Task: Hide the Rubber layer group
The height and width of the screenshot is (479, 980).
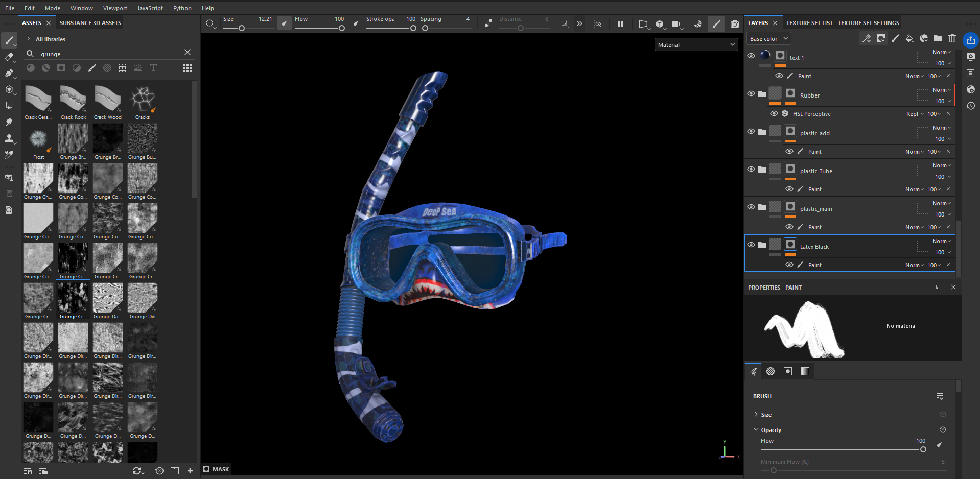Action: coord(751,93)
